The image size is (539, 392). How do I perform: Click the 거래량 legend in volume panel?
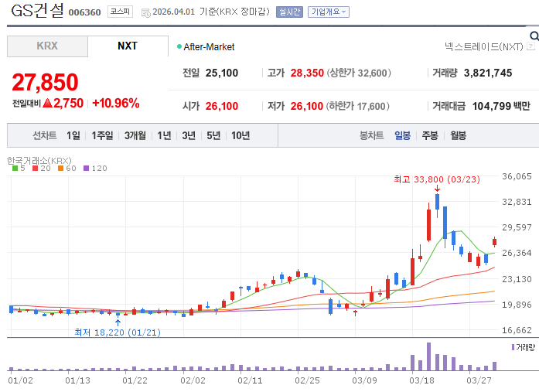click(524, 348)
